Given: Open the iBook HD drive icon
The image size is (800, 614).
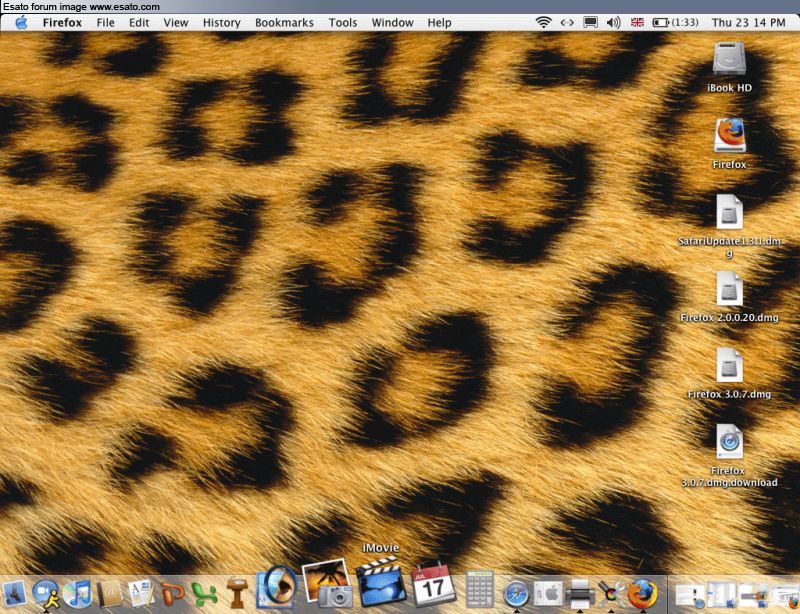Looking at the screenshot, I should (729, 60).
